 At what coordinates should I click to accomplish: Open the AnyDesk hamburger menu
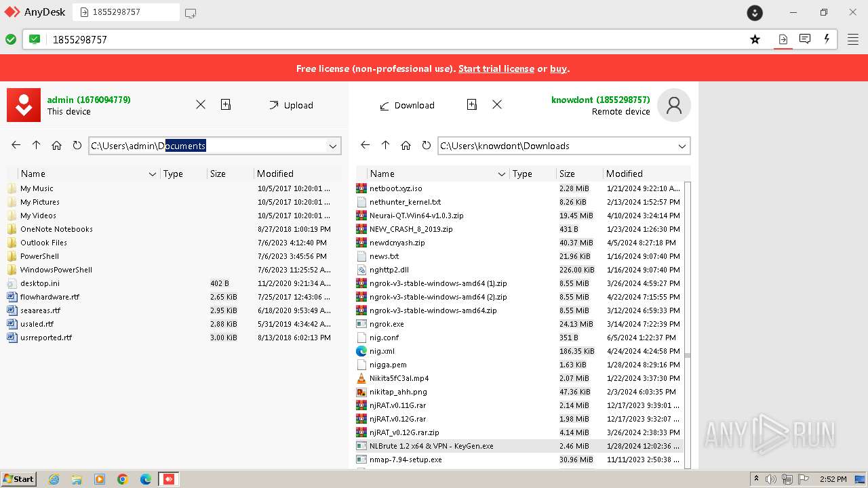pyautogui.click(x=853, y=39)
